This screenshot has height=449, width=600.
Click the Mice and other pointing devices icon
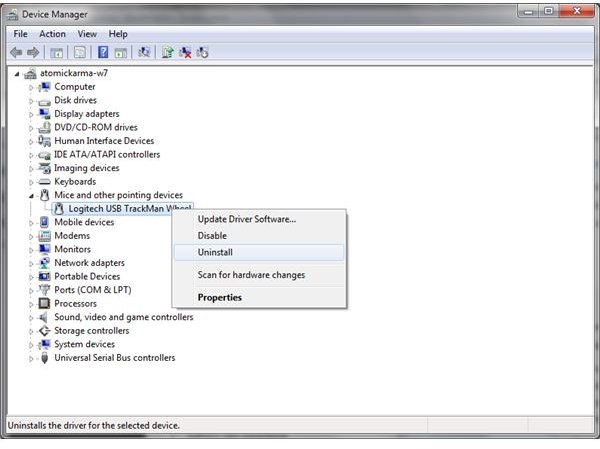click(x=44, y=195)
